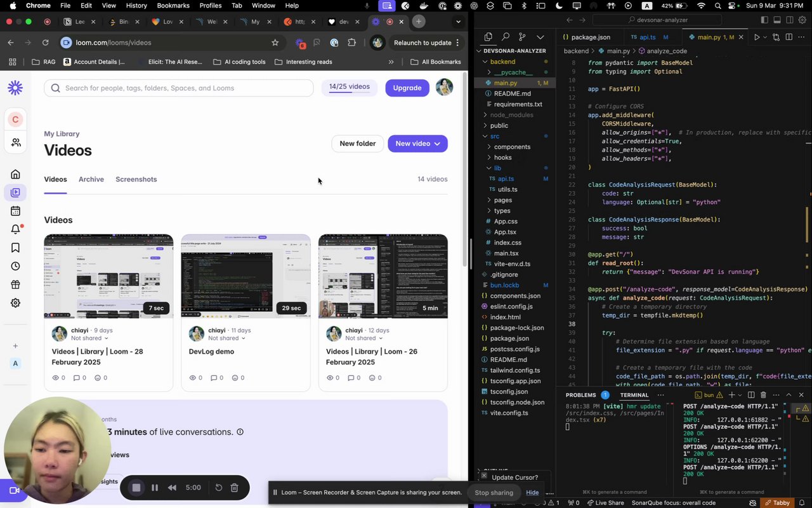812x508 pixels.
Task: Open the Meetings calendar sidebar icon
Action: point(16,211)
